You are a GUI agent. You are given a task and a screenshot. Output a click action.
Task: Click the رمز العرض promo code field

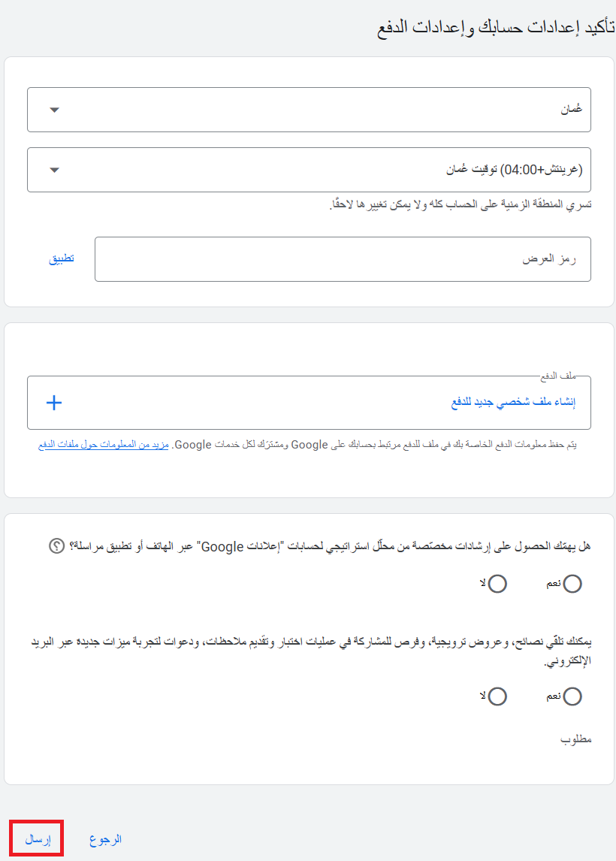pyautogui.click(x=343, y=259)
